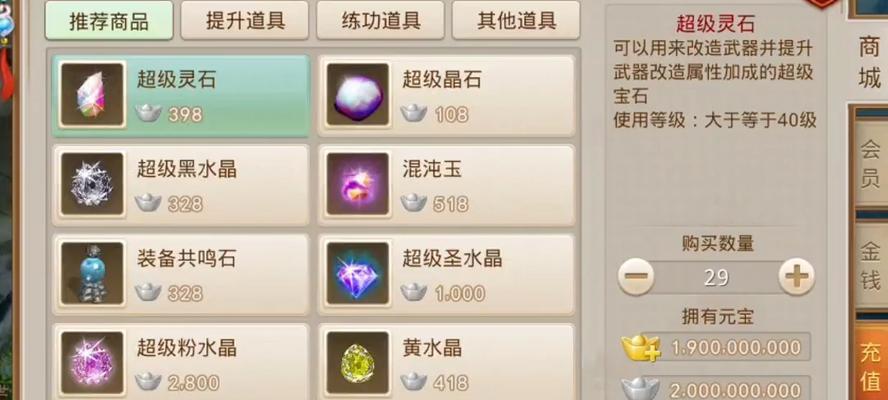
Task: Increase purchase quantity with plus button
Action: (797, 277)
